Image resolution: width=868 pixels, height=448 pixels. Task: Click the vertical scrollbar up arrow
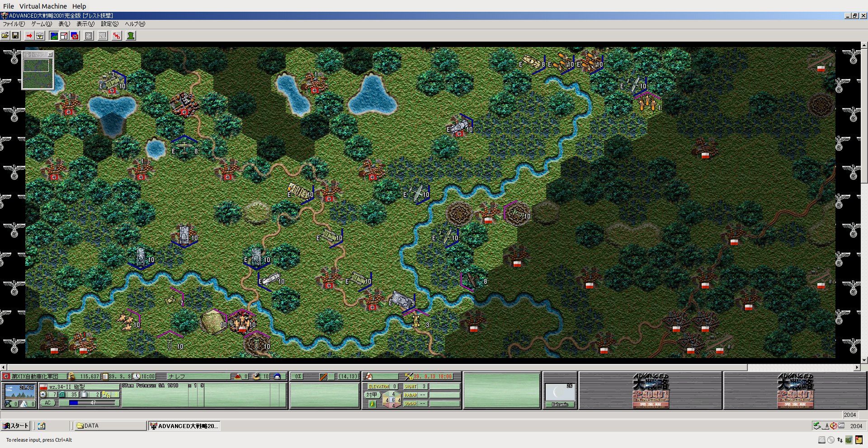[x=864, y=45]
